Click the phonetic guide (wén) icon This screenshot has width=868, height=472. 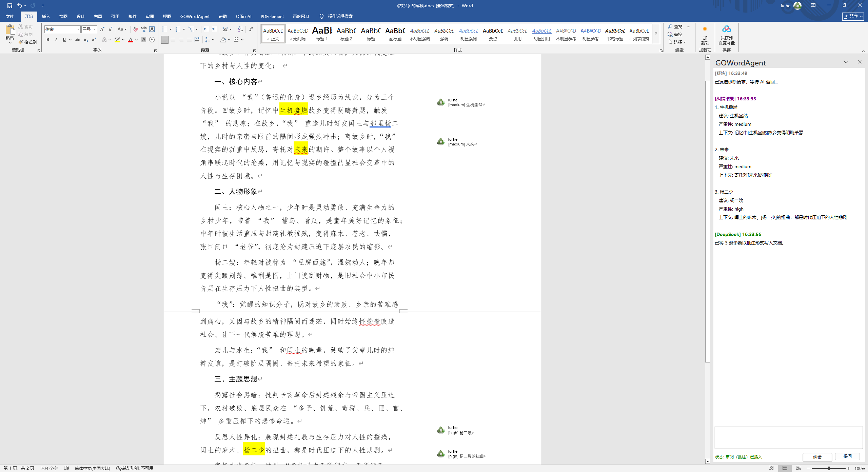[144, 29]
